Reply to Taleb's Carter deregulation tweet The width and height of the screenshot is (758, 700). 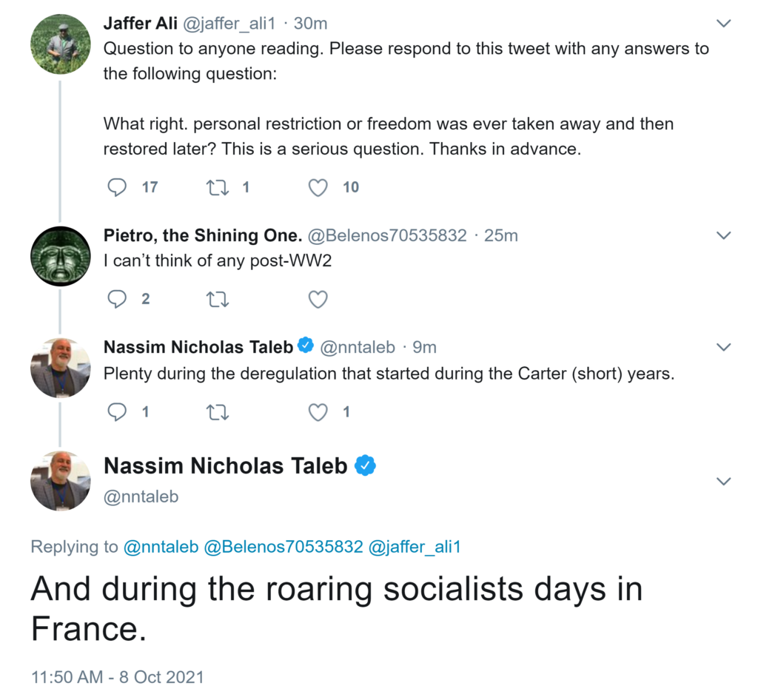coord(117,412)
